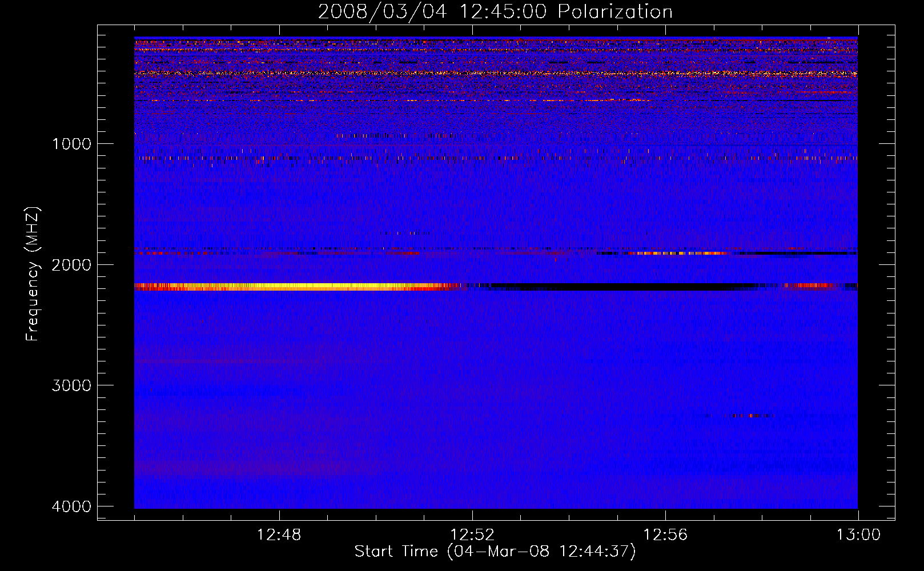
Task: Click the 'Frequency (MHZ)' axis title
Action: tap(33, 274)
